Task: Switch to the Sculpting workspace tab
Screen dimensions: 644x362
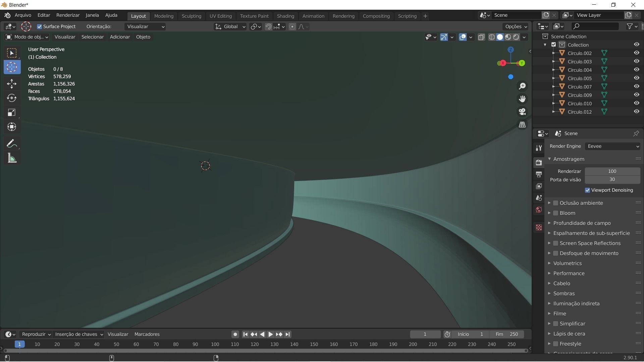Action: [191, 16]
